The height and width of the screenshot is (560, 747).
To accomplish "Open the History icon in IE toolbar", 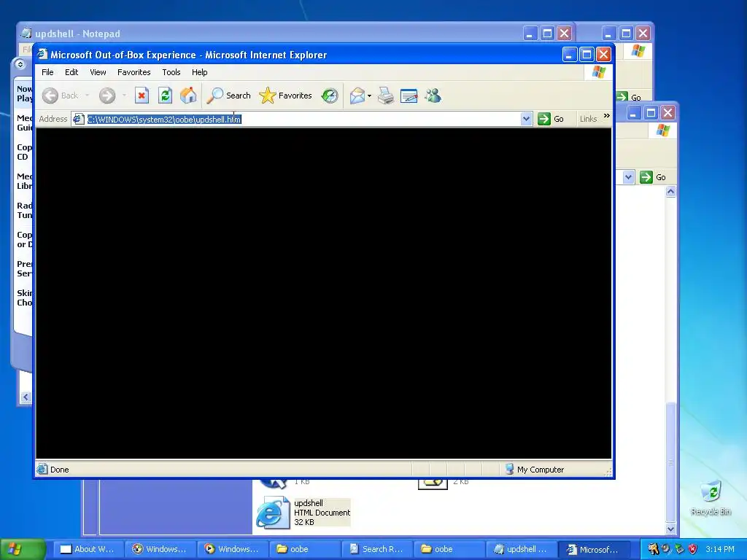I will click(x=329, y=96).
